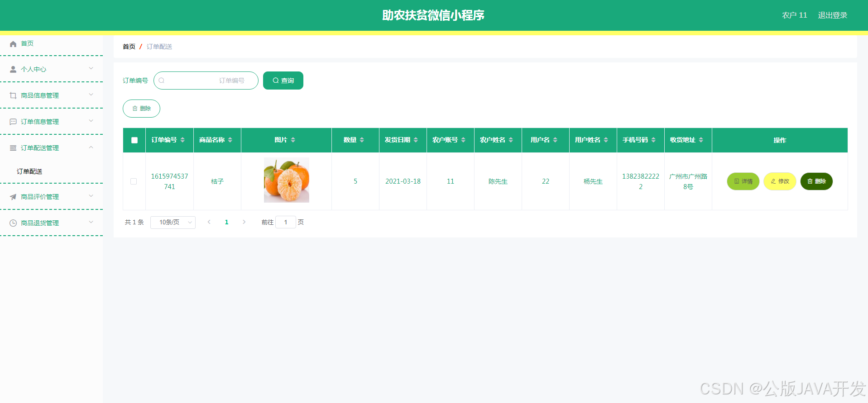Click the 查询 search button

(283, 81)
